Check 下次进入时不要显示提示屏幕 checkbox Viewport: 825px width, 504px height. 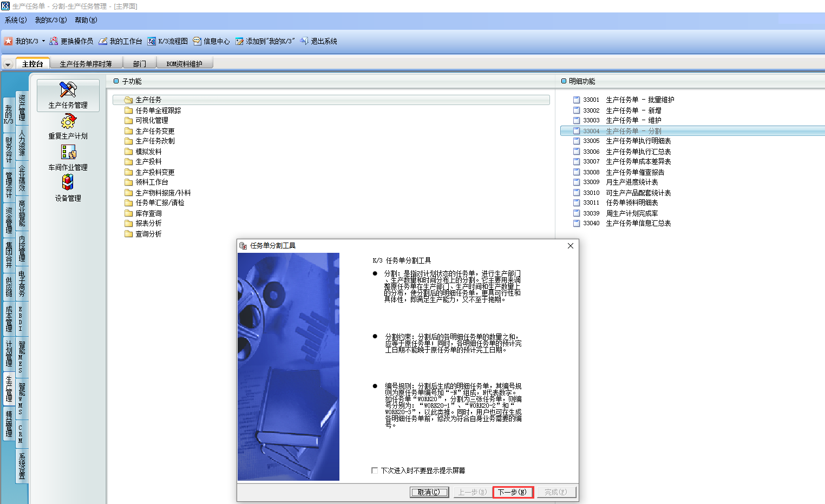(375, 470)
